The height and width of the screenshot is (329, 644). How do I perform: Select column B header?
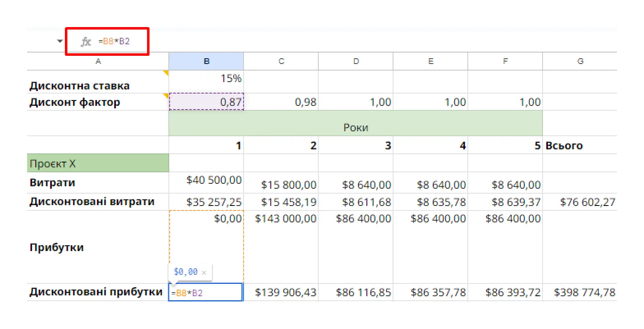tap(206, 61)
